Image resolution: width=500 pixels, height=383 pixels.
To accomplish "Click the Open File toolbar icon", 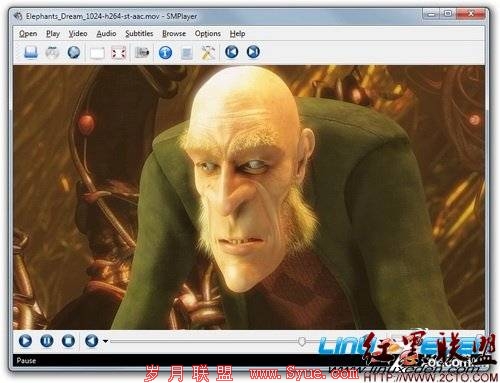I will pyautogui.click(x=31, y=52).
